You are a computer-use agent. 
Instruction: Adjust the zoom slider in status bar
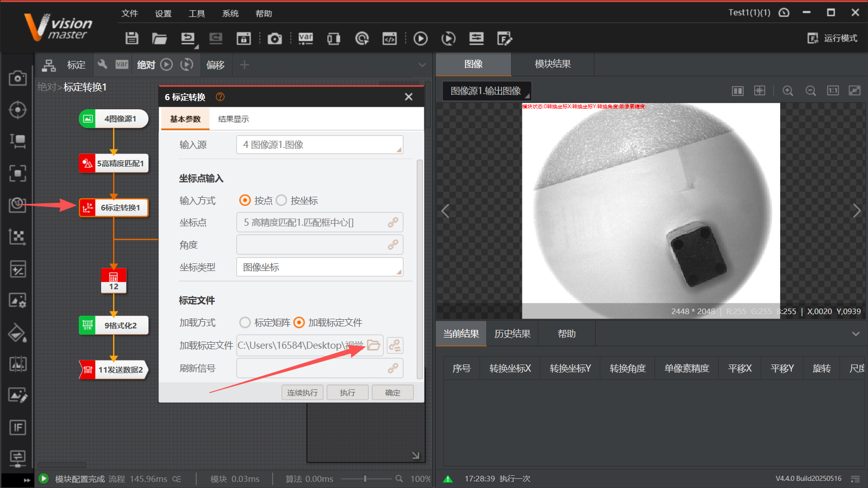(x=365, y=478)
